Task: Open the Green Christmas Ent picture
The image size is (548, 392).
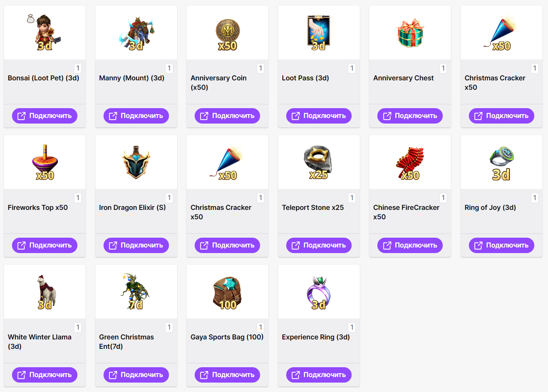Action: click(x=136, y=292)
